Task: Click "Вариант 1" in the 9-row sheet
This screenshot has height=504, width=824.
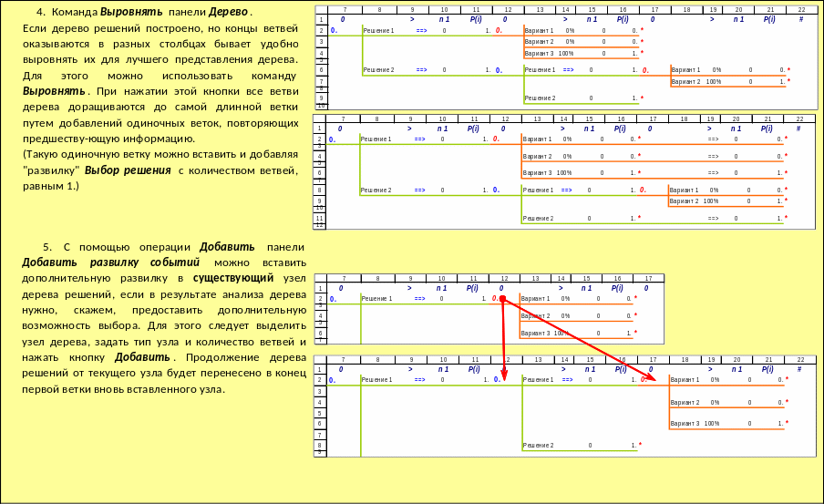Action: (x=685, y=380)
